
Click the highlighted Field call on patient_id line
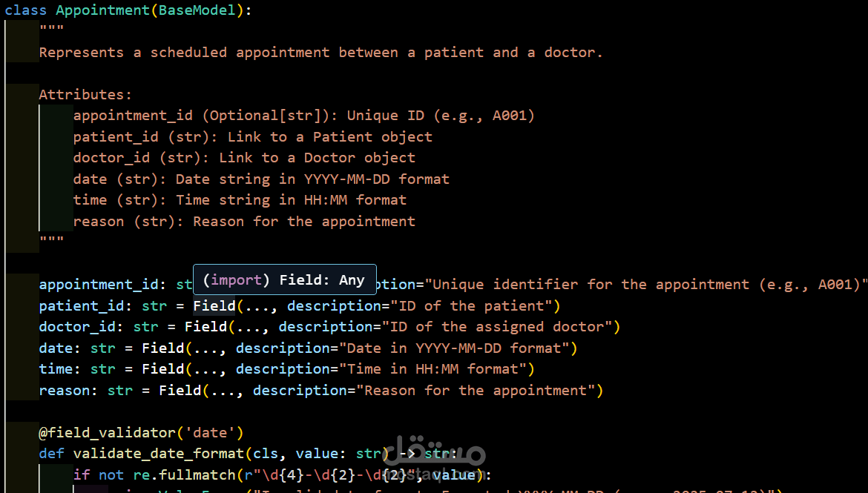(214, 305)
